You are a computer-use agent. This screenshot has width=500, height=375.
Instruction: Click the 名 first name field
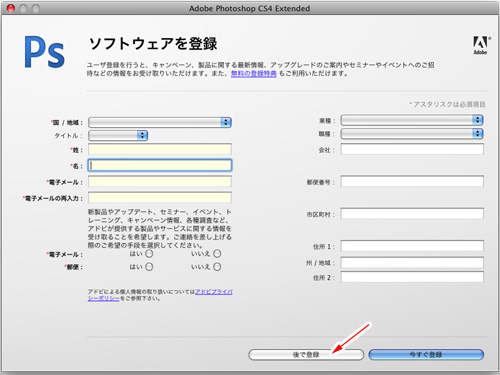click(x=160, y=165)
